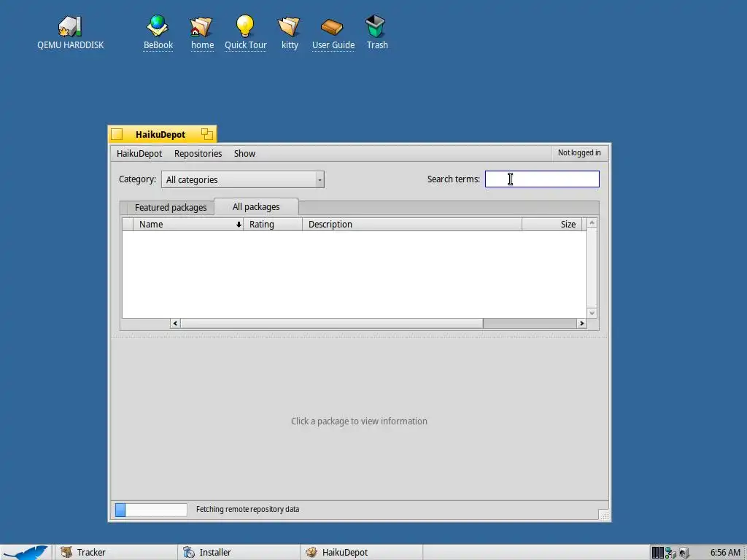Viewport: 747px width, 560px height.
Task: Click the Haiku leaf Deskbar menu
Action: click(26, 553)
